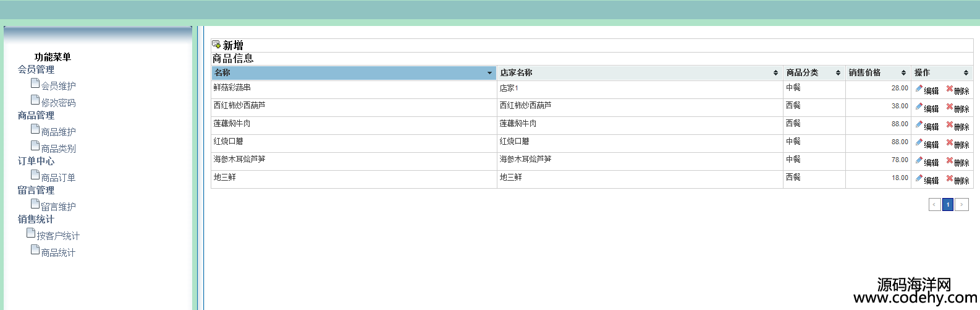980x310 pixels.
Task: Click delete X icon for 西红柿炒西葫芦
Action: tap(950, 107)
